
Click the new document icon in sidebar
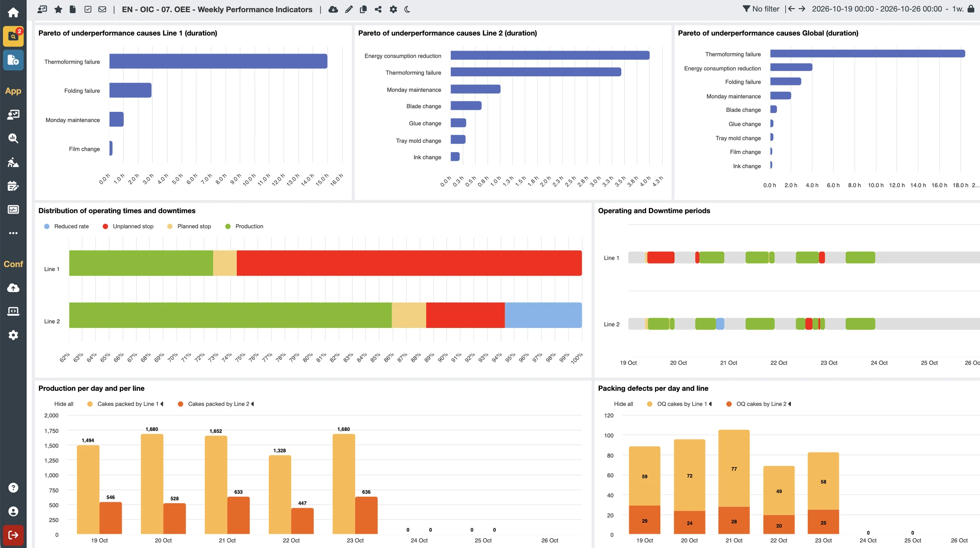(x=13, y=60)
